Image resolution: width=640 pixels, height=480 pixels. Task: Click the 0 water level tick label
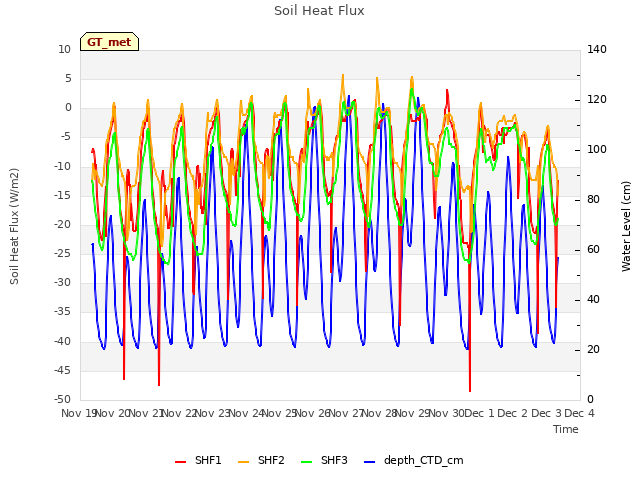590,400
